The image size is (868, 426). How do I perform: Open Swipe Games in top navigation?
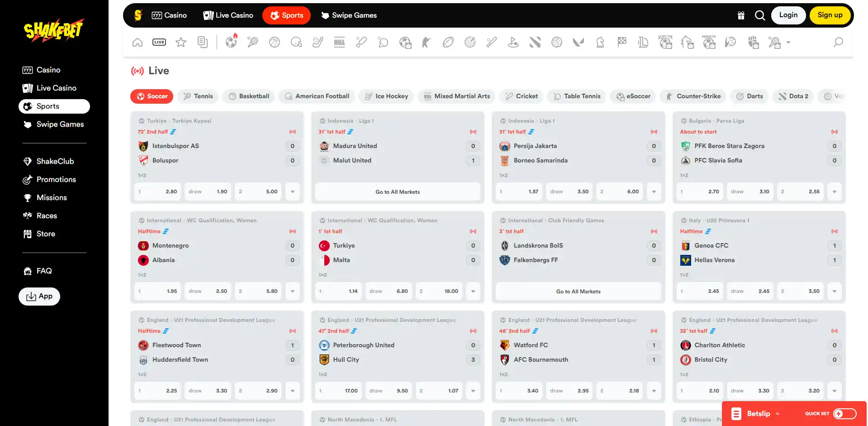349,15
